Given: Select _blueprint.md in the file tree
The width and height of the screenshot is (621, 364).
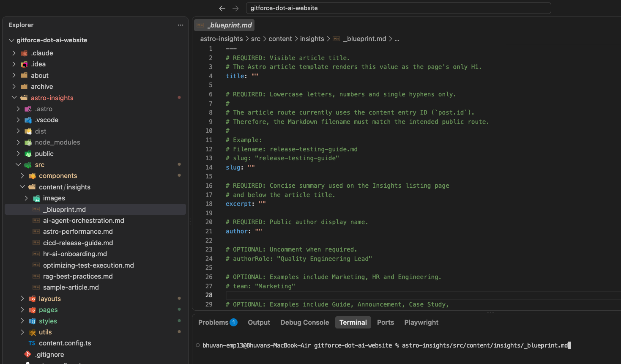Looking at the screenshot, I should 95,209.
